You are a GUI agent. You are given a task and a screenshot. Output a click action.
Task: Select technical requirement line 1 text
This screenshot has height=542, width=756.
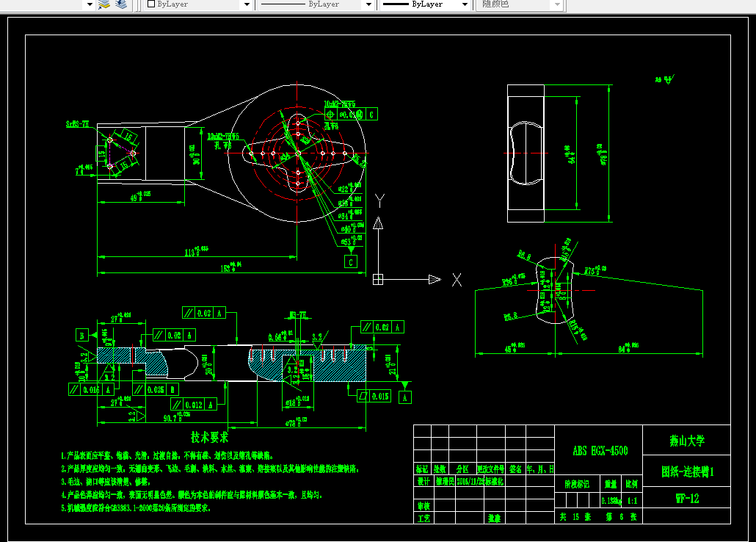(167, 455)
